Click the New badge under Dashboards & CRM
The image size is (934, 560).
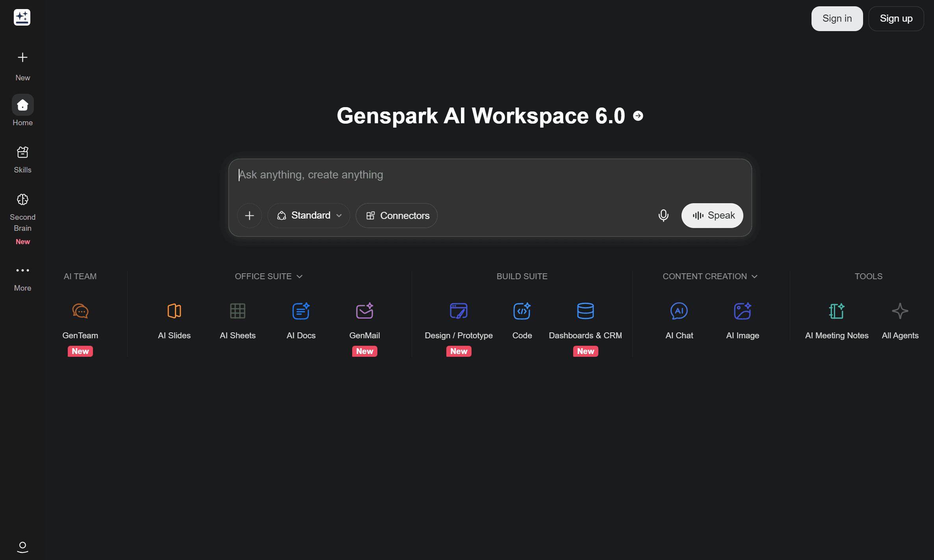586,351
